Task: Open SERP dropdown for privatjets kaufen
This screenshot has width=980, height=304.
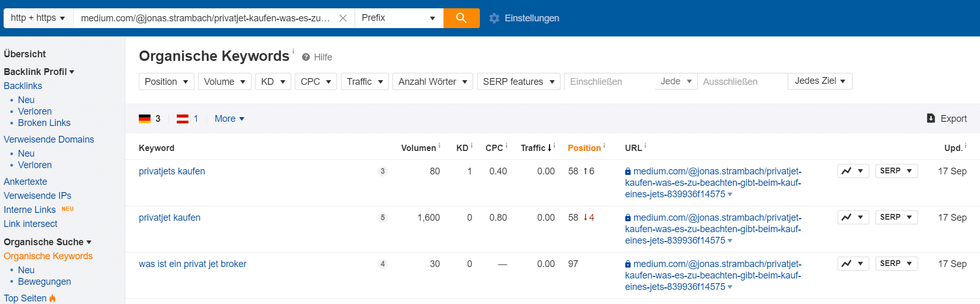Action: pos(896,171)
